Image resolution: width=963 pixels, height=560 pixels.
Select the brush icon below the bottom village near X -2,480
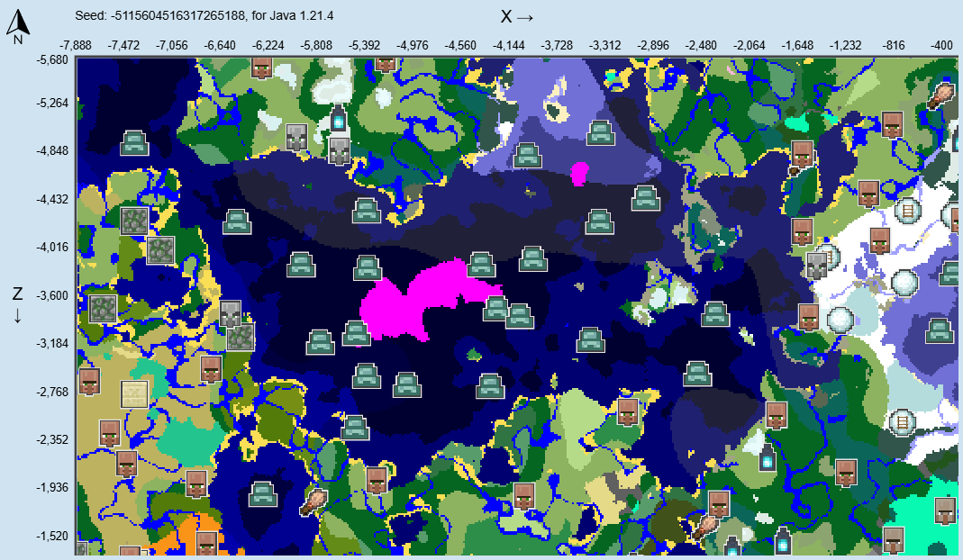[x=706, y=527]
